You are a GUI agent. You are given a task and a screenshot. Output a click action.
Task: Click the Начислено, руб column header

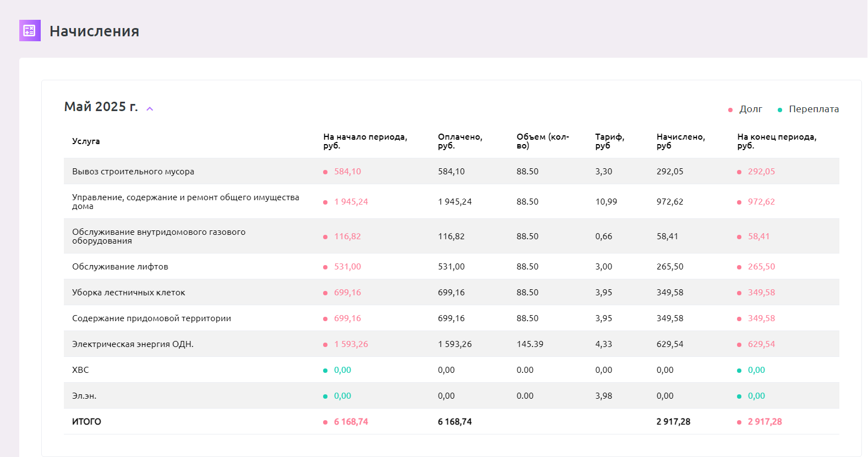680,141
